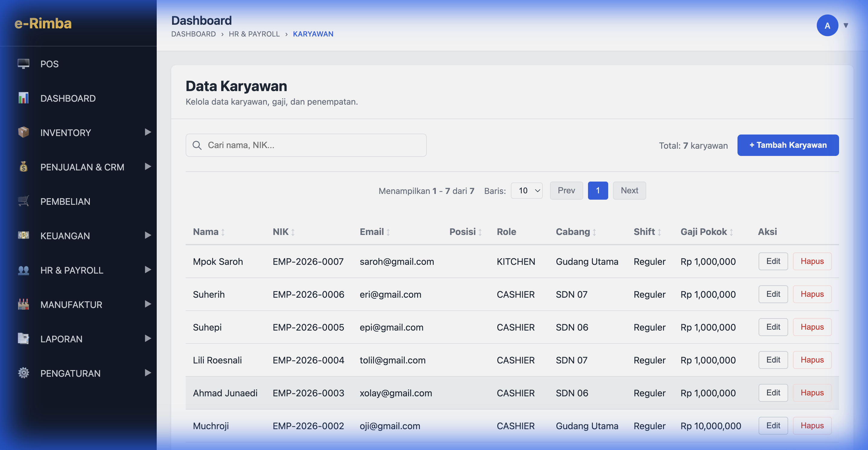Click the Manufaktur factory icon

tap(23, 304)
